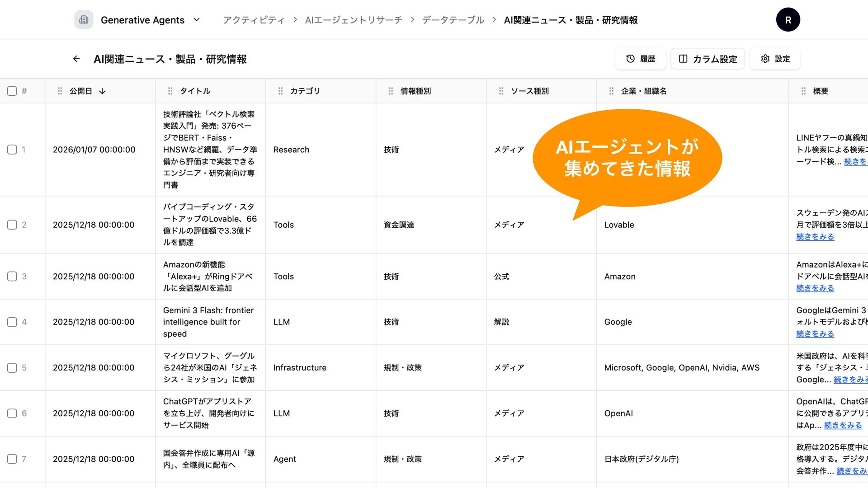868x488 pixels.
Task: Open the 設定 gear settings button
Action: (775, 59)
